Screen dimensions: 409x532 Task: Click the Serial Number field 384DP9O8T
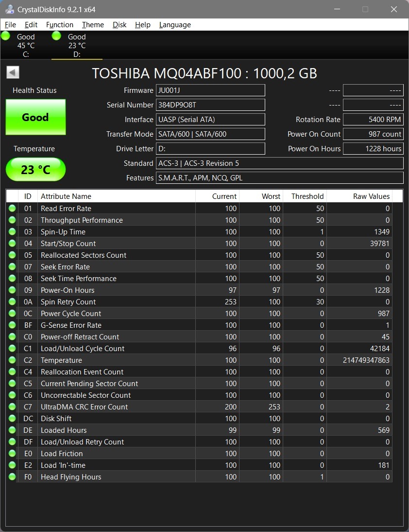210,105
